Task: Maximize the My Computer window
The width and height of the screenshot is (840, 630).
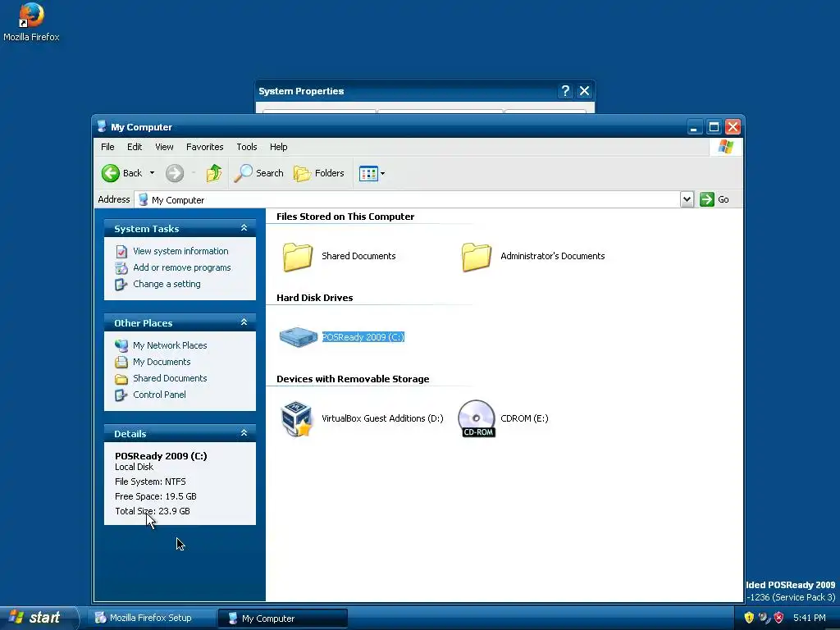Action: [714, 127]
